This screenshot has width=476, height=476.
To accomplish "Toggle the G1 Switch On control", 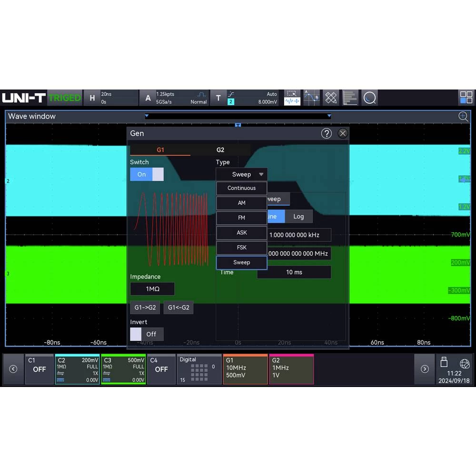I will click(147, 174).
